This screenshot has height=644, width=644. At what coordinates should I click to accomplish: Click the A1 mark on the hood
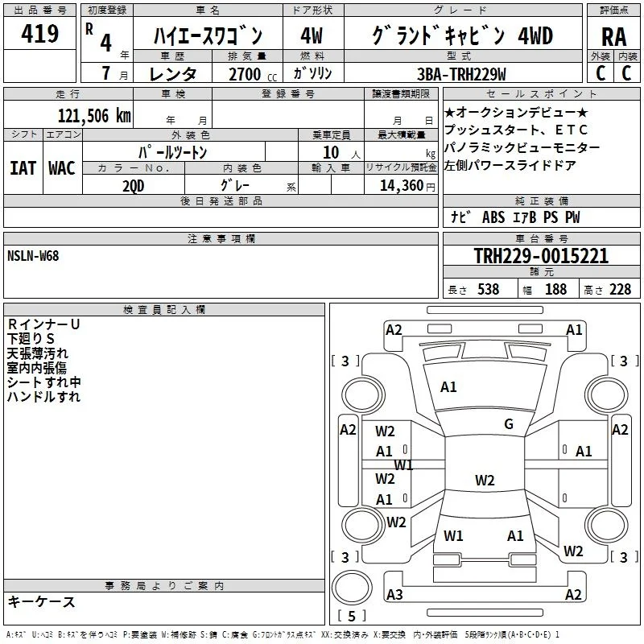click(x=448, y=387)
